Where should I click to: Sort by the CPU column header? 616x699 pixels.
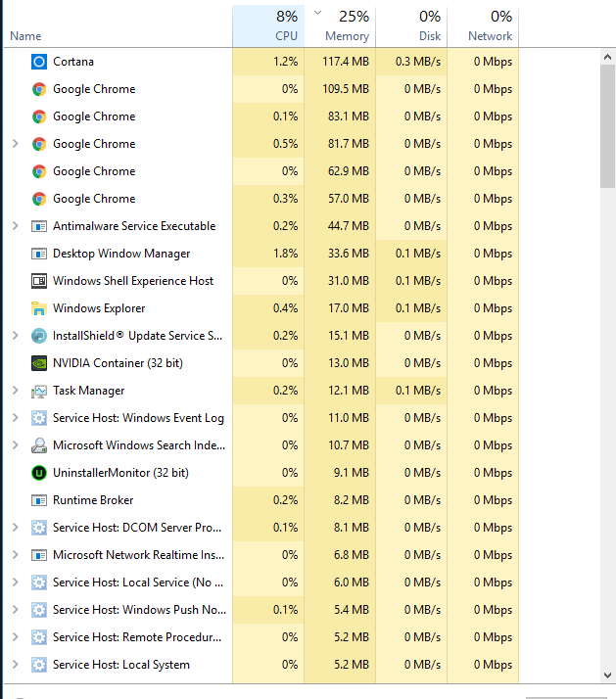click(x=268, y=26)
